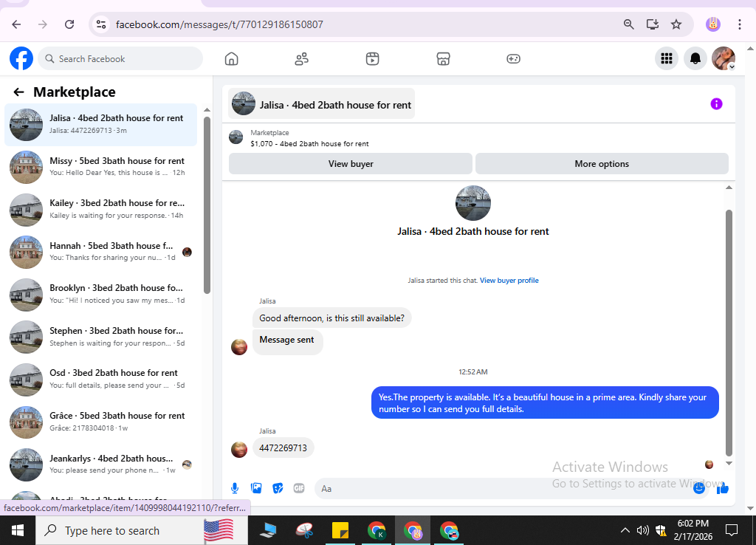Open the Friends icon in top navigation
The height and width of the screenshot is (545, 756).
click(x=302, y=59)
